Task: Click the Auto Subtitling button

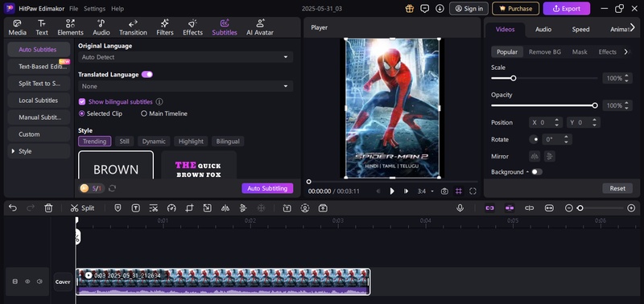Action: 267,188
